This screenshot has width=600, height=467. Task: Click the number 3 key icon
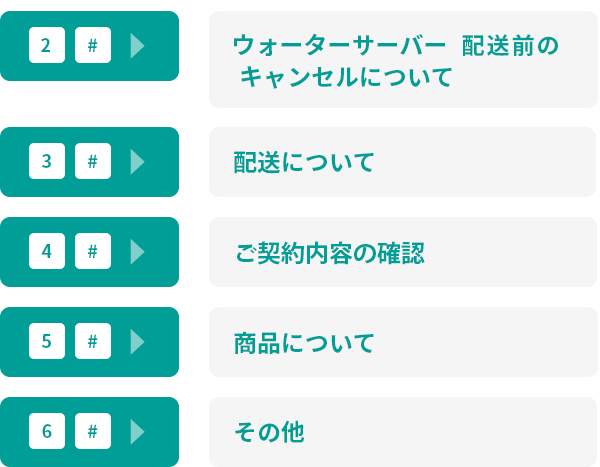coord(47,161)
